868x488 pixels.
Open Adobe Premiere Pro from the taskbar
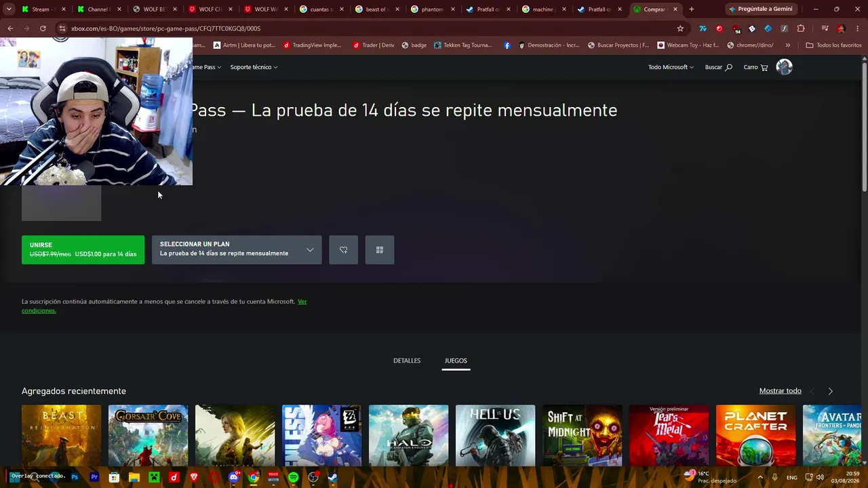(94, 477)
